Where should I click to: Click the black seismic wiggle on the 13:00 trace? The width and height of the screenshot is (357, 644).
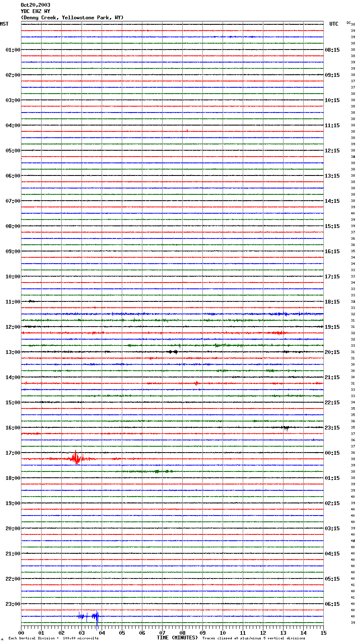[x=173, y=352]
